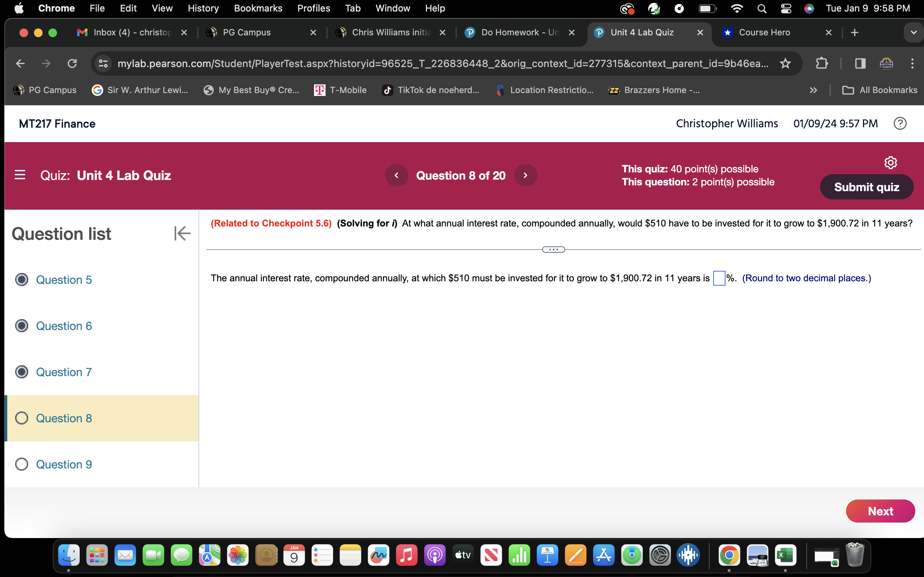Click the Next button
The image size is (924, 577).
(x=880, y=511)
